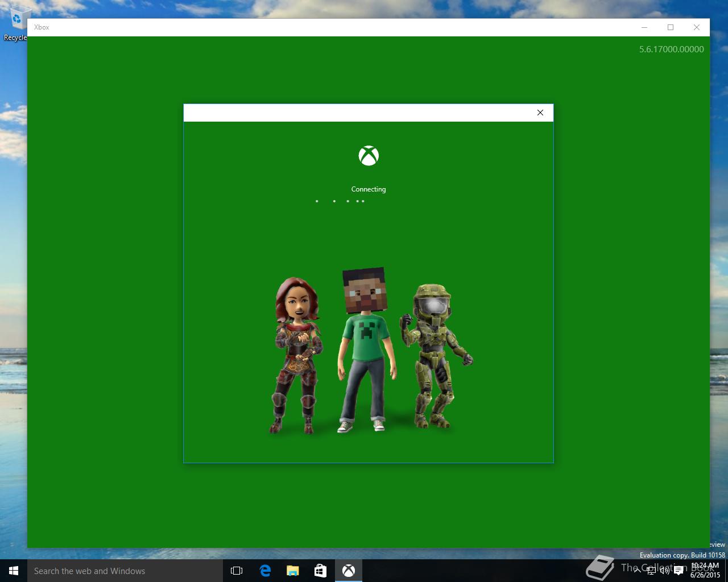Click the Xbox window title text
Image resolution: width=728 pixels, height=582 pixels.
[42, 27]
